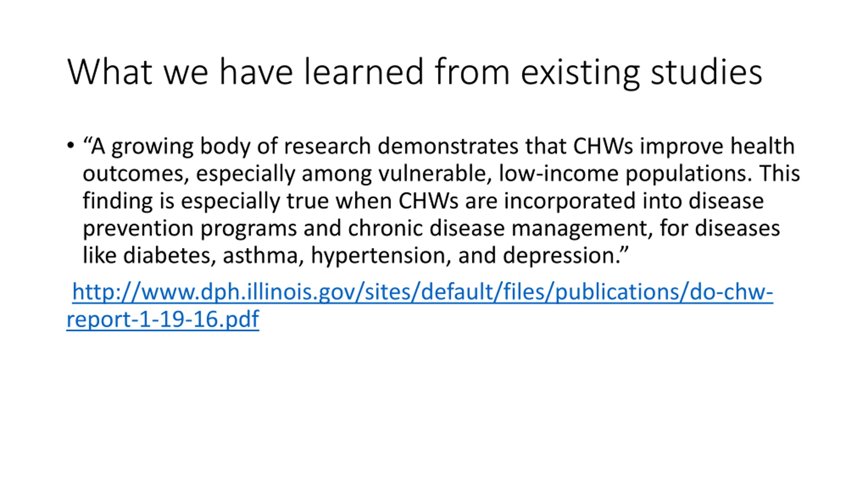Screen dimensions: 868x488
Task: Click the bullet point marker before the quote
Action: (x=71, y=146)
